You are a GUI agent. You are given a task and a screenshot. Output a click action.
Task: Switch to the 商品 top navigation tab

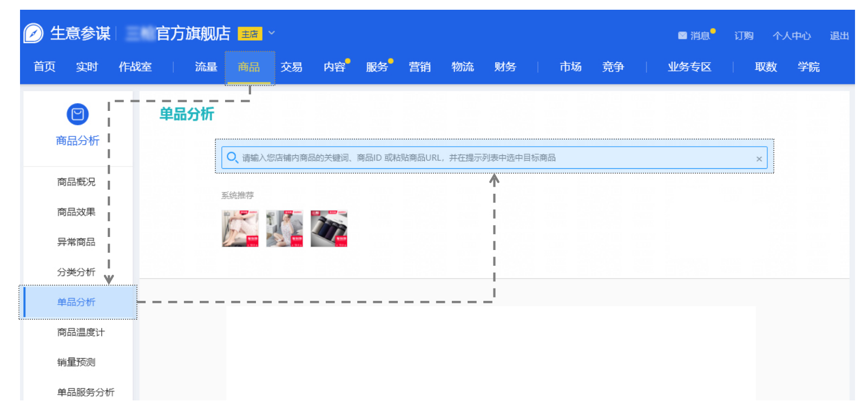pos(249,67)
